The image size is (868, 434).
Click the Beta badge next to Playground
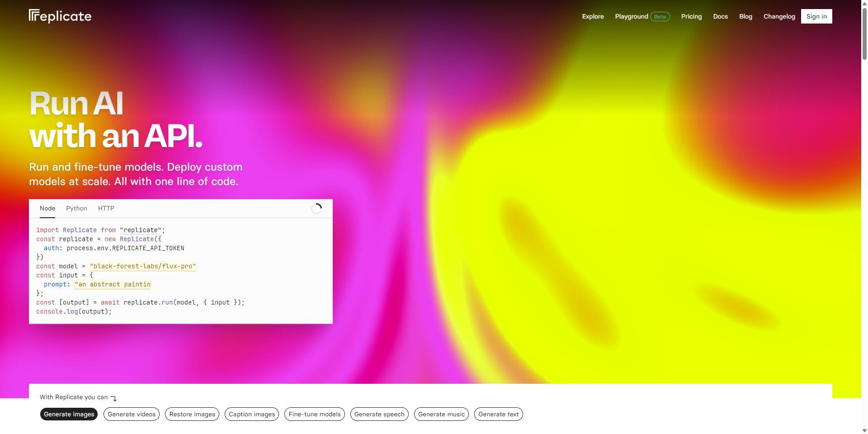(x=660, y=17)
